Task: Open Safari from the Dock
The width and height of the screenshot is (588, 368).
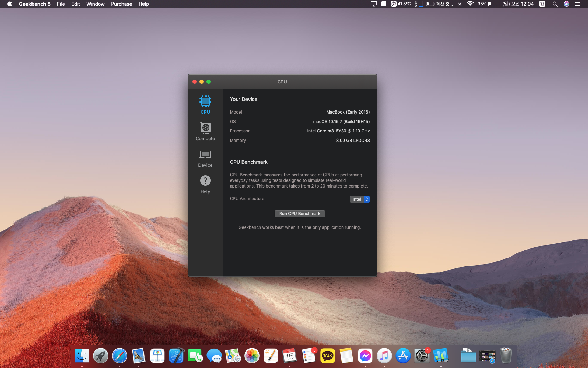Action: coord(120,356)
